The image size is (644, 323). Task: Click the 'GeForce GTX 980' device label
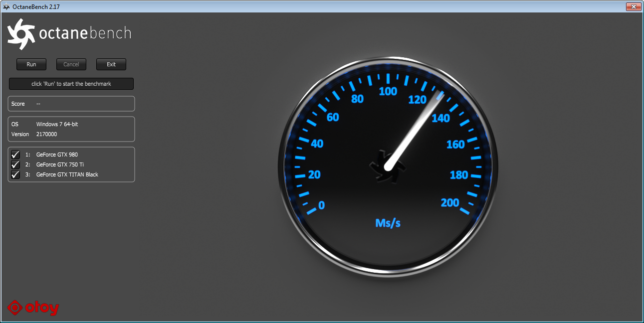pos(57,155)
